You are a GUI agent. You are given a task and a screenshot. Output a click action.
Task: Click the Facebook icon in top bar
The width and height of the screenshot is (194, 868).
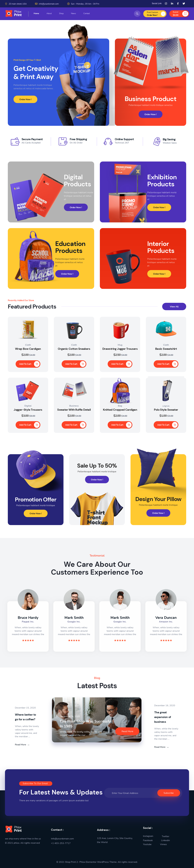click(178, 3)
